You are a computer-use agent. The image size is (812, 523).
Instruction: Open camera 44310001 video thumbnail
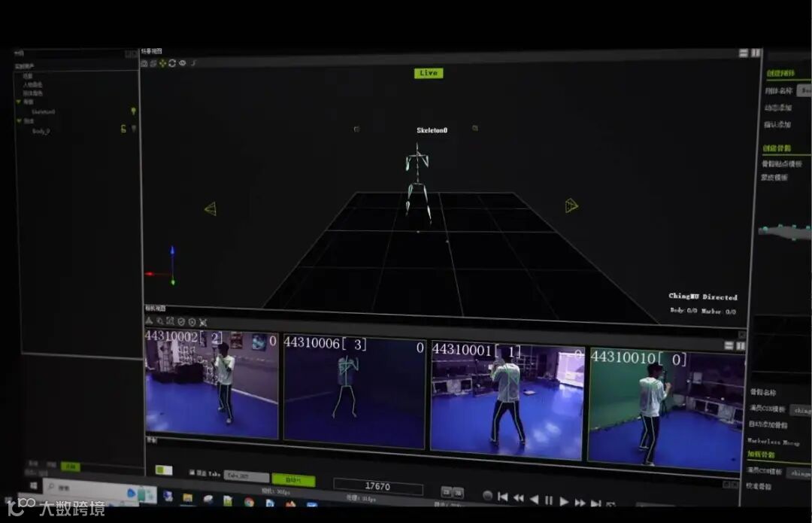507,400
